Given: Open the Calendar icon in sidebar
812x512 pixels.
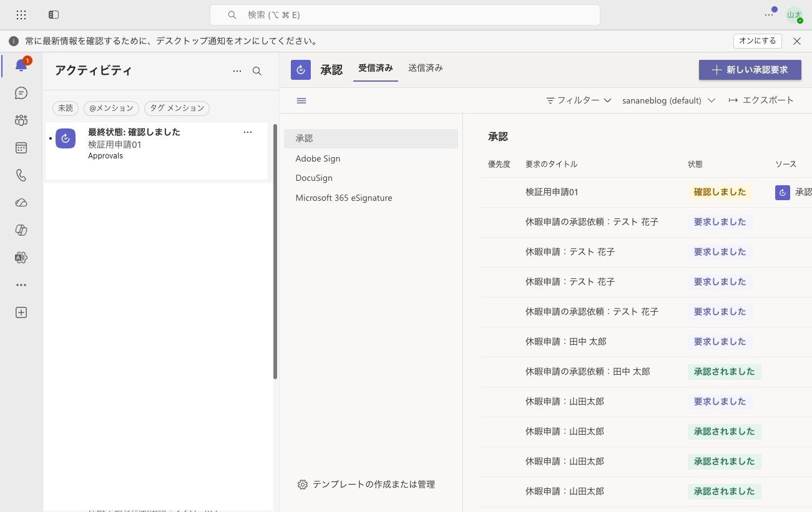Looking at the screenshot, I should [21, 148].
